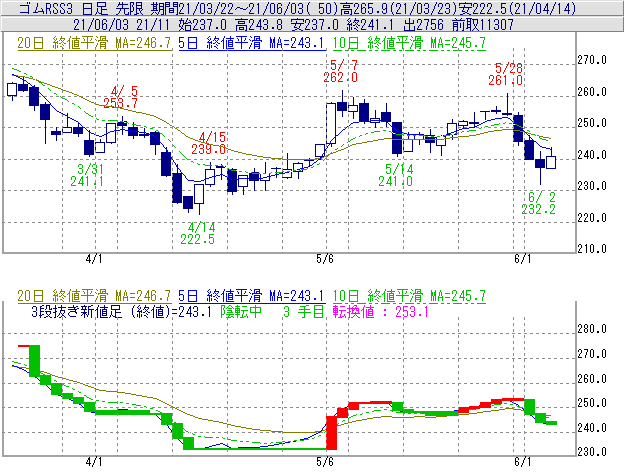Image resolution: width=624 pixels, height=473 pixels.
Task: Select the upper chart '5日 終値平滑 MA=243.1' legend
Action: pyautogui.click(x=251, y=43)
